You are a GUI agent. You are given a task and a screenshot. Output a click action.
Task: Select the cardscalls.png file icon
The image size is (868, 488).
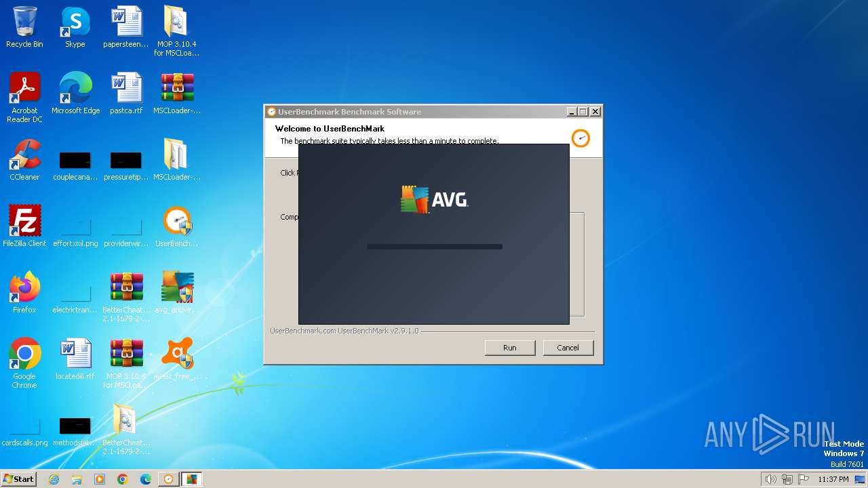pyautogui.click(x=24, y=432)
